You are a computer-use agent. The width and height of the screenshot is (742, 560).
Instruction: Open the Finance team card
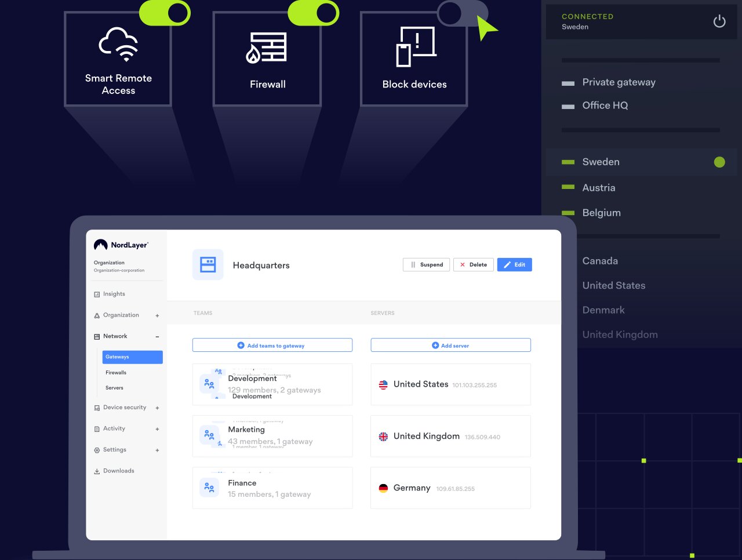coord(272,488)
